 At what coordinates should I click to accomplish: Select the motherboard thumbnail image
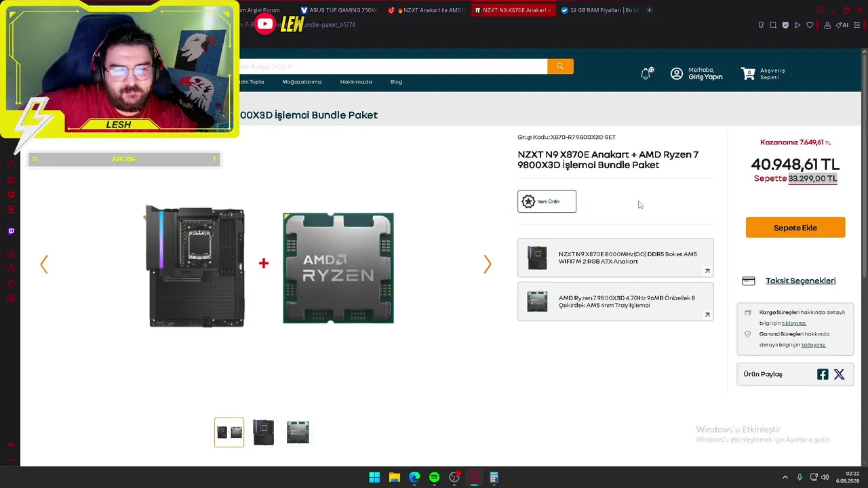[x=264, y=432]
